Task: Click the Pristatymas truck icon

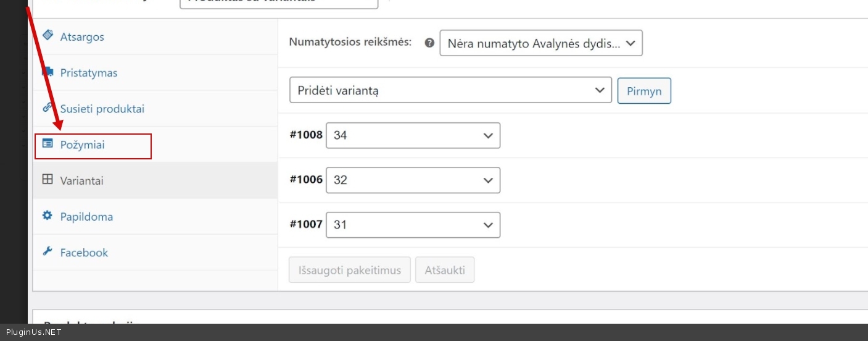Action: pos(48,72)
